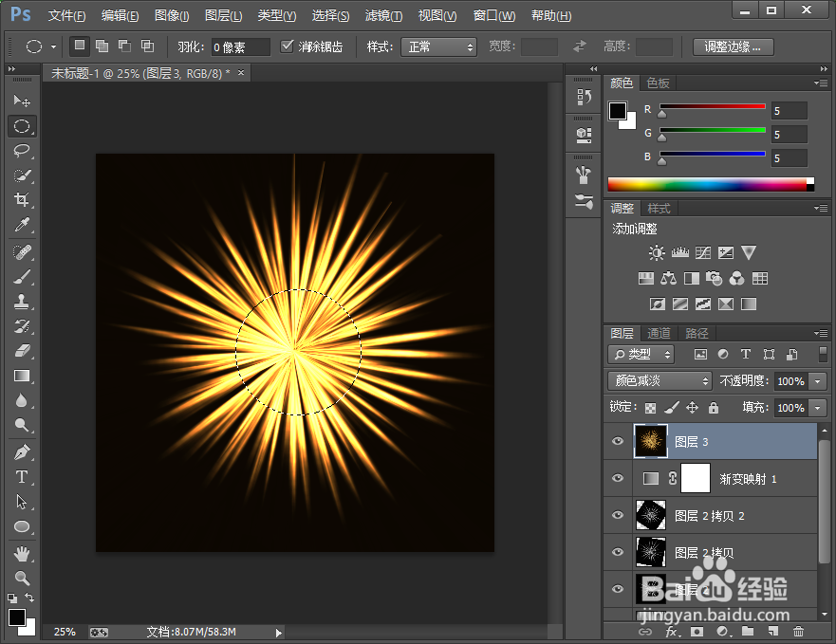
Task: Select the Clone Stamp tool
Action: click(x=21, y=302)
